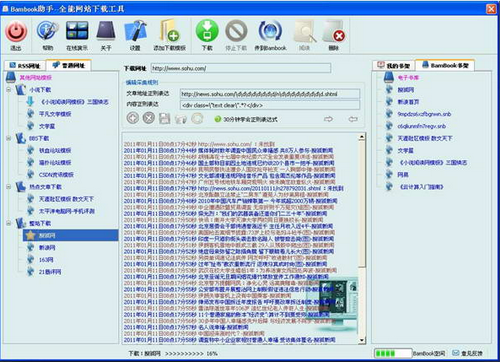500x362 pixels.
Task: Switch to the 我的书架 tab
Action: 394,65
